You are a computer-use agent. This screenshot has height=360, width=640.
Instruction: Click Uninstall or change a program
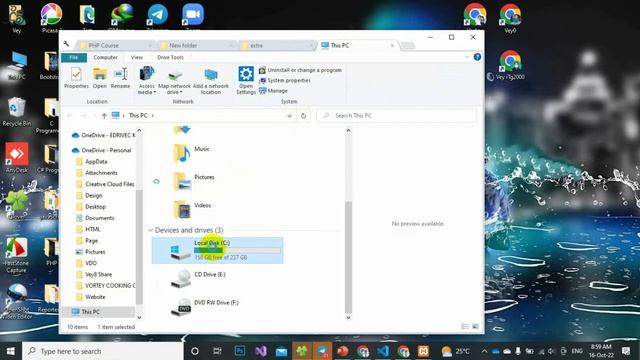(300, 70)
